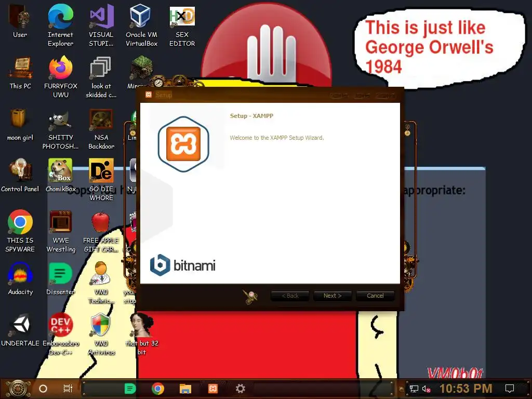Click the Setup title bar icon
This screenshot has width=532, height=399.
click(x=148, y=95)
